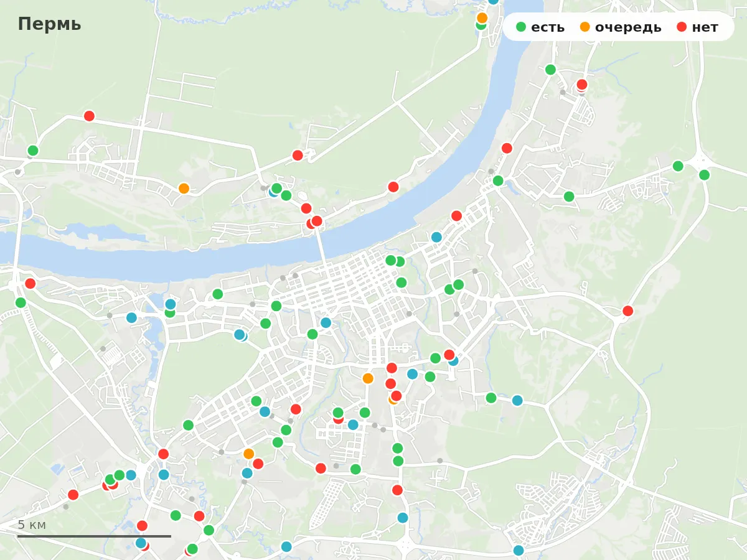The image size is (747, 560).
Task: Select the orange marker at the map's top edge
Action: [x=482, y=17]
